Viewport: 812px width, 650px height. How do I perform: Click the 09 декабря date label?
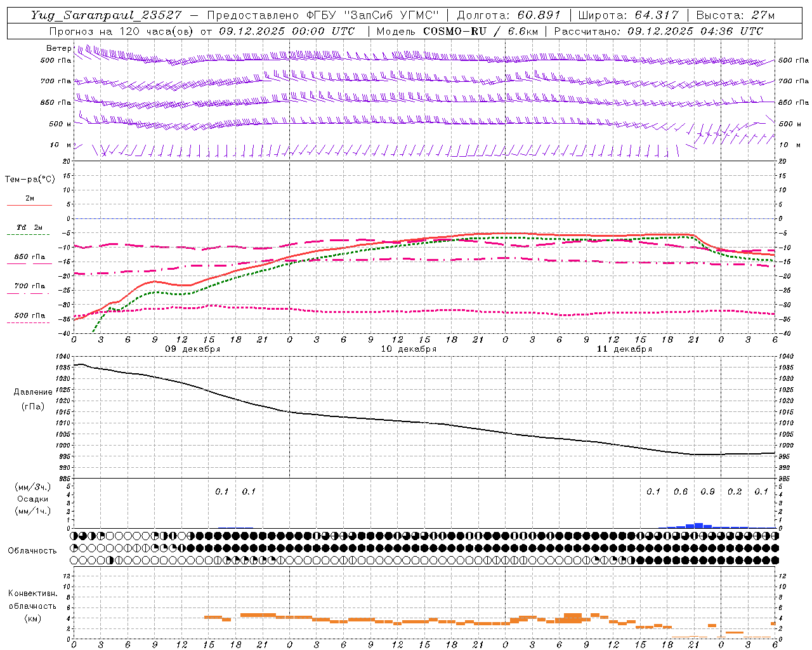pyautogui.click(x=193, y=349)
